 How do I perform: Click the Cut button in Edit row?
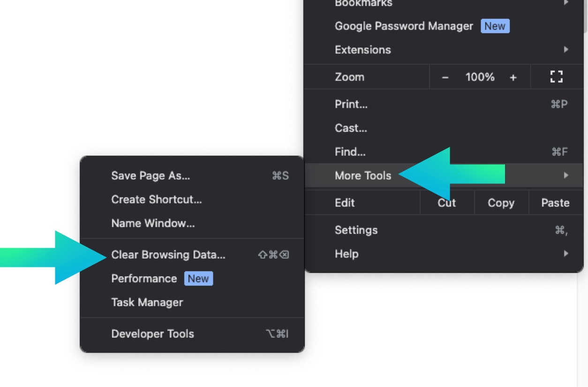(x=447, y=203)
